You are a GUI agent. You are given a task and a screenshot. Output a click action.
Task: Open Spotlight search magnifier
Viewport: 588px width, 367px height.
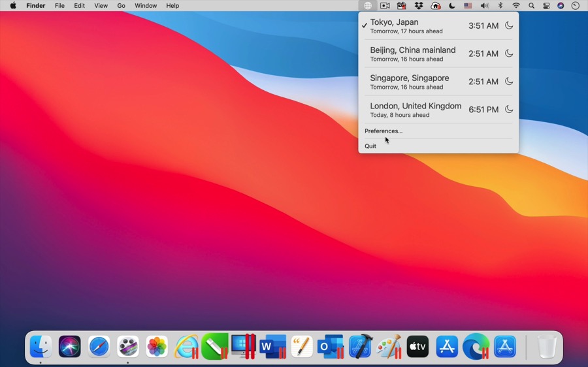pos(532,6)
